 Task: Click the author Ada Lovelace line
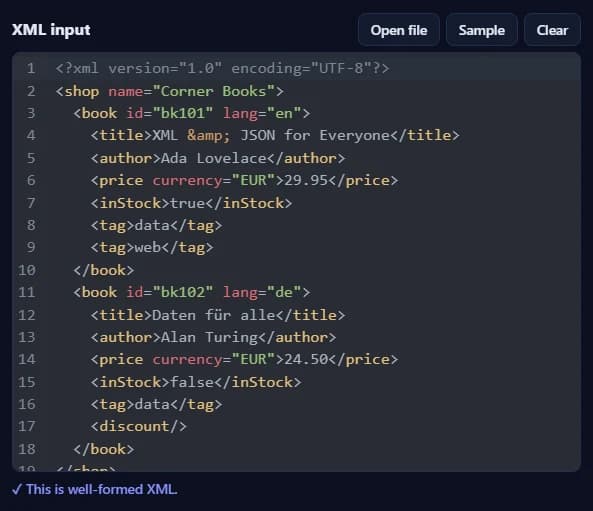pos(218,158)
